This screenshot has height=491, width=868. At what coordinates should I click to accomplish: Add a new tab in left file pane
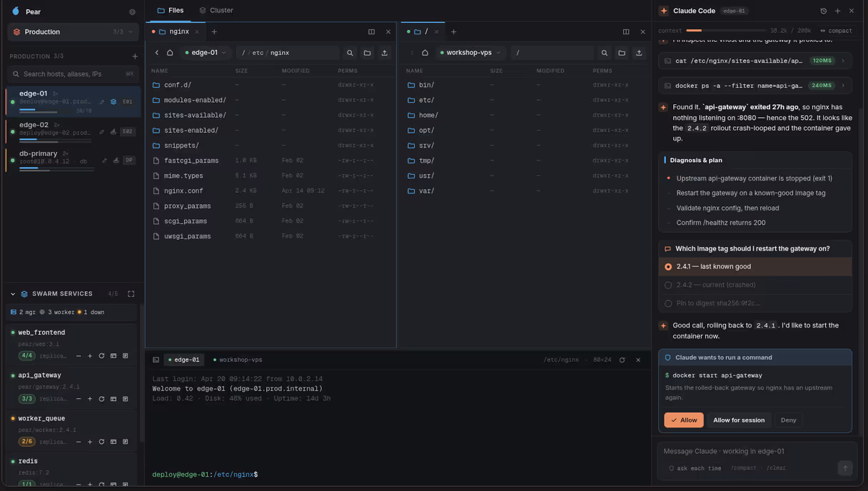pos(214,31)
